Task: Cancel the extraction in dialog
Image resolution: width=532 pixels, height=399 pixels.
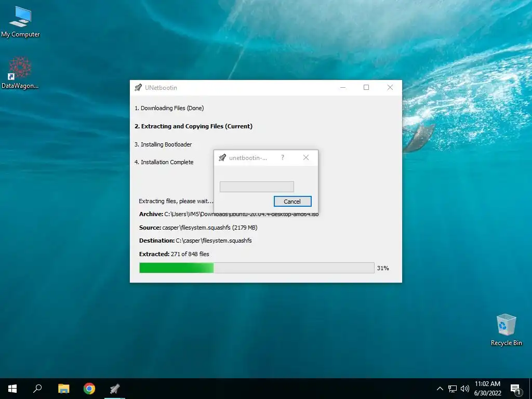Action: coord(292,202)
